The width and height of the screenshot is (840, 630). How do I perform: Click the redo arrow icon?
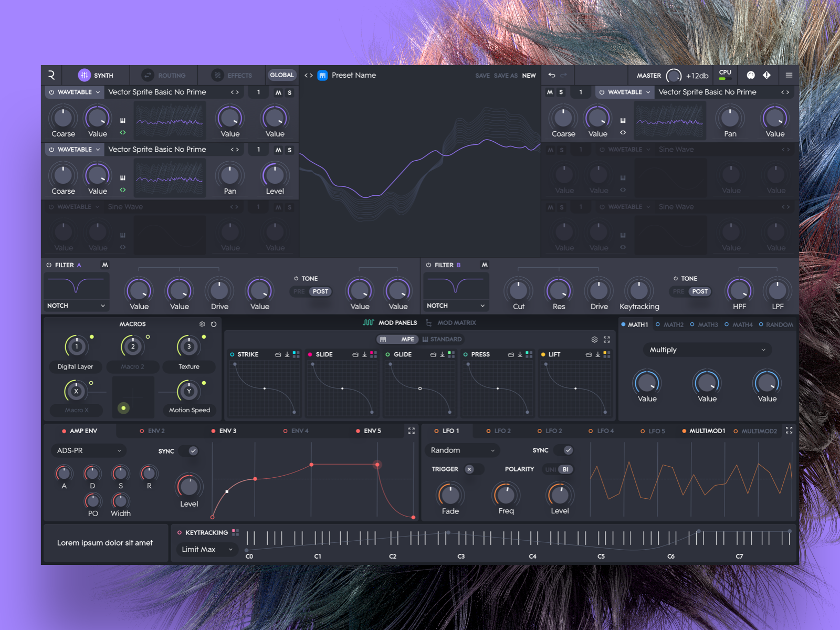click(563, 75)
